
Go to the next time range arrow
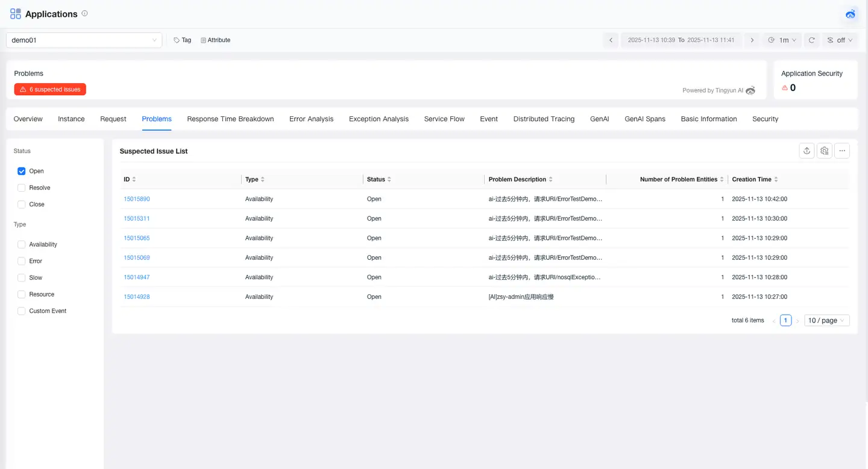coord(752,40)
